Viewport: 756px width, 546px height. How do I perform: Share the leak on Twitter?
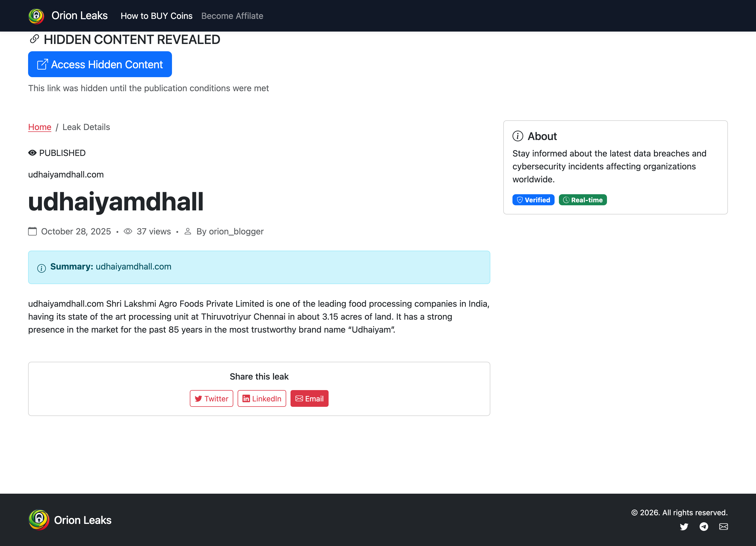tap(211, 398)
